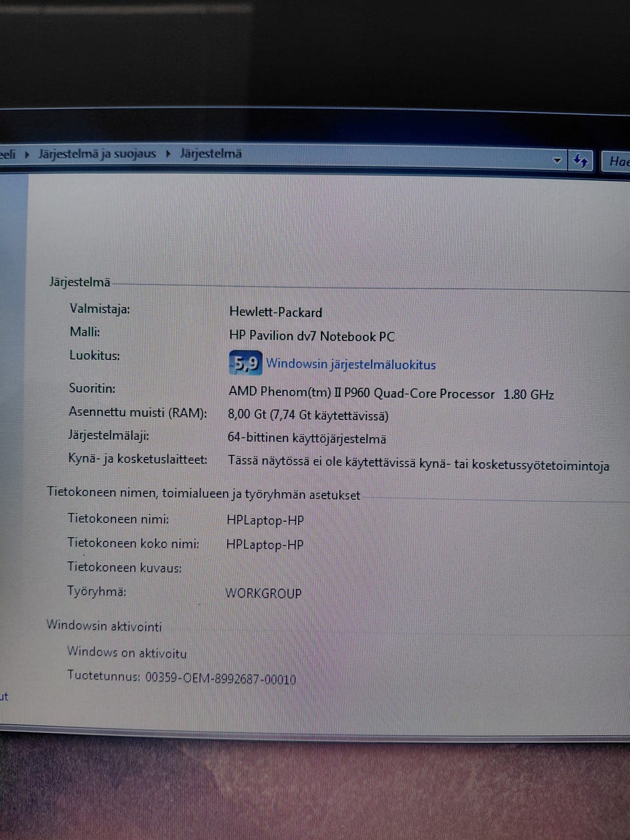Navigate to Järjestelmä ja suojaus breadcrumb

[x=97, y=154]
